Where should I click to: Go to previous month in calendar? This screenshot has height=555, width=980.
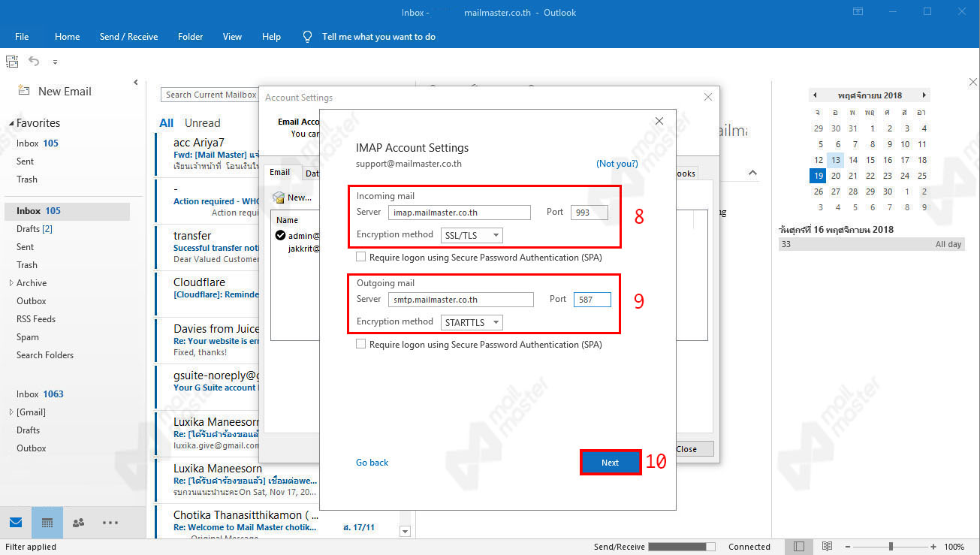pyautogui.click(x=815, y=95)
